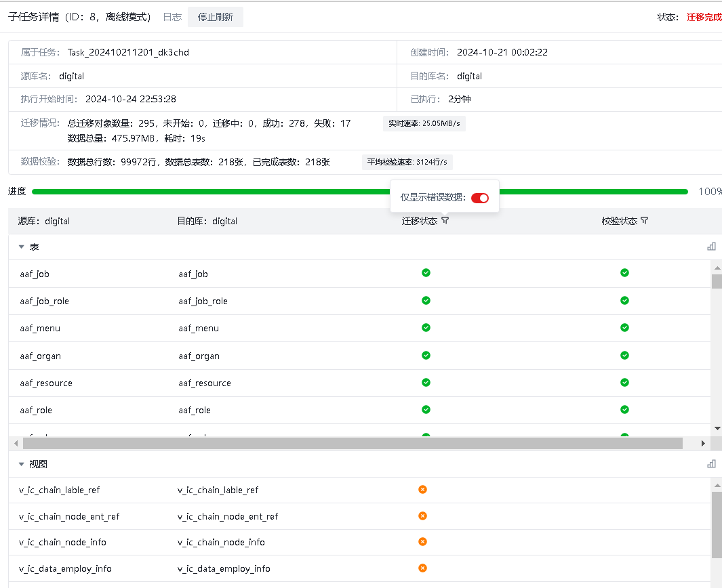This screenshot has width=722, height=588.
Task: Click task name Task_202410211201_dk3chd
Action: point(128,52)
